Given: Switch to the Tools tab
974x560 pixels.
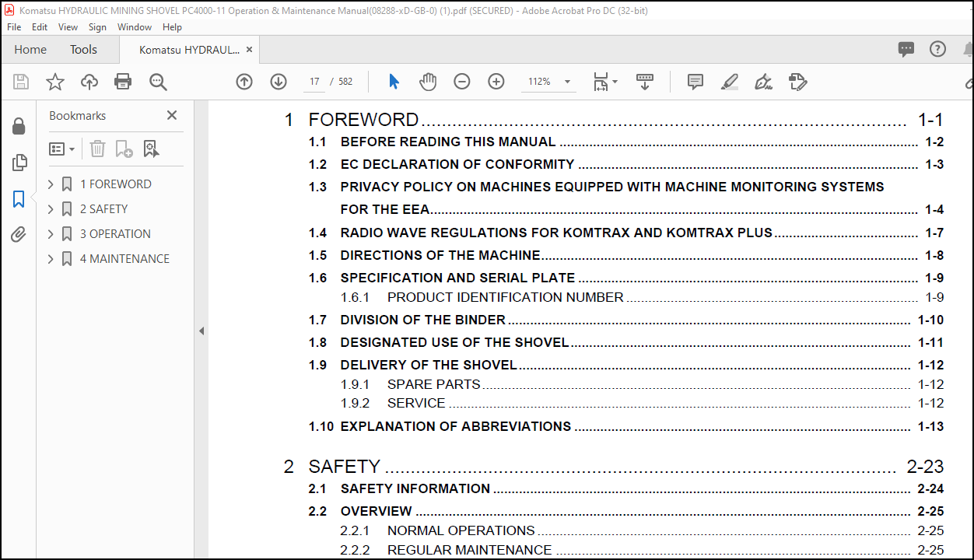Looking at the screenshot, I should coord(83,49).
